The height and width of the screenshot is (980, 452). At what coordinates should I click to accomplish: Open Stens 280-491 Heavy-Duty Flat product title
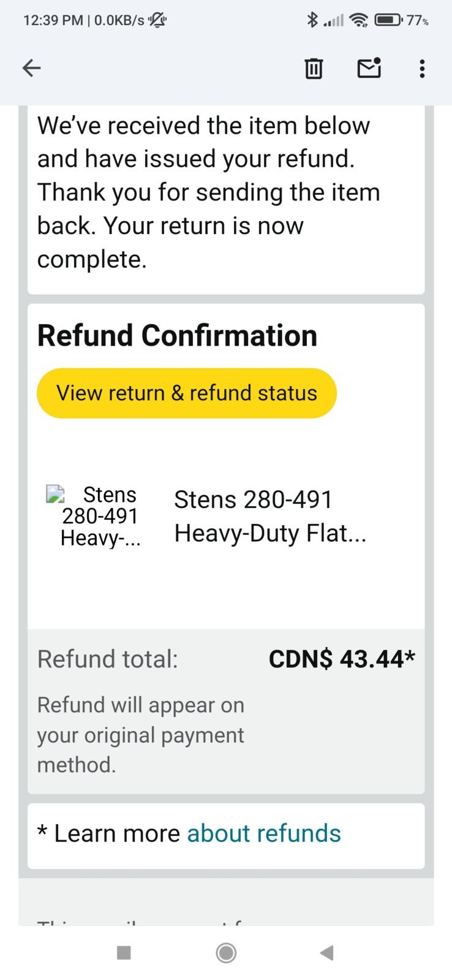(x=270, y=516)
